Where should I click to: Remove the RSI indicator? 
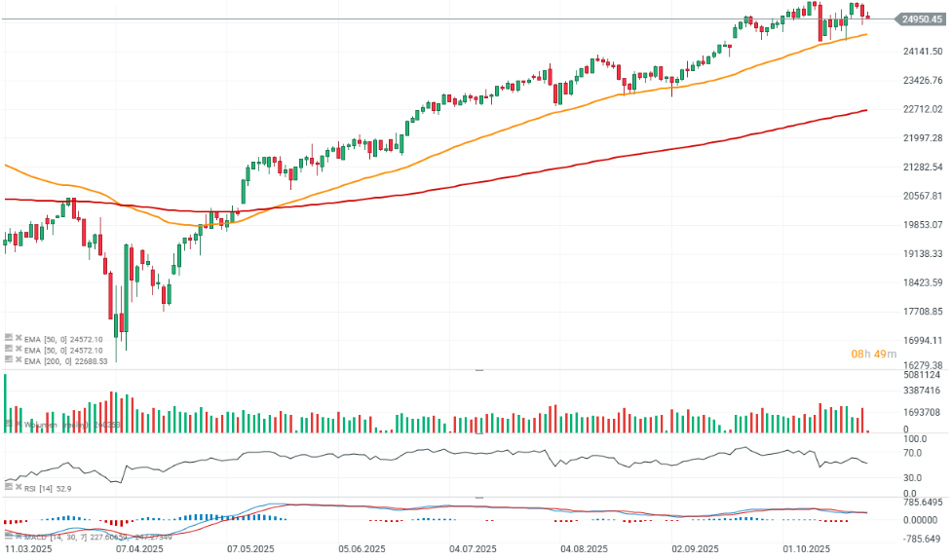(x=19, y=487)
